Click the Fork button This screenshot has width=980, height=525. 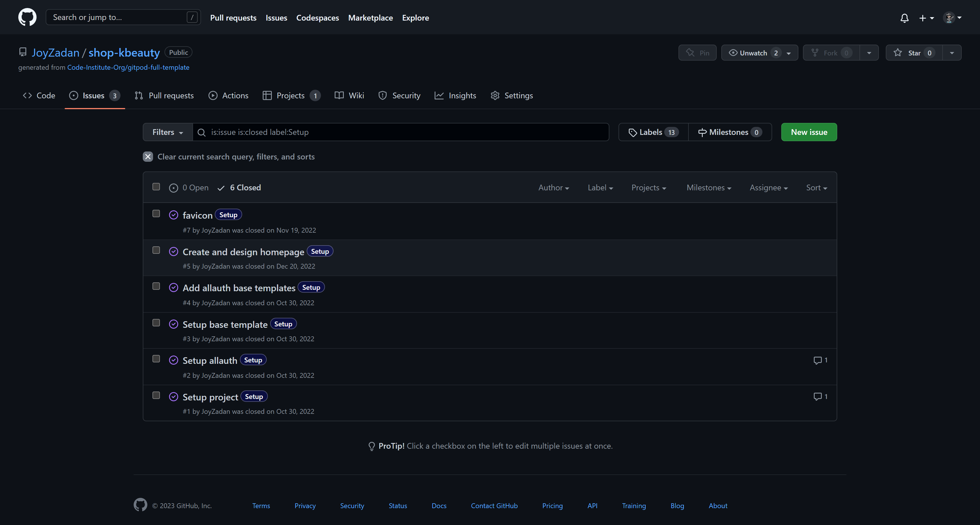click(831, 53)
